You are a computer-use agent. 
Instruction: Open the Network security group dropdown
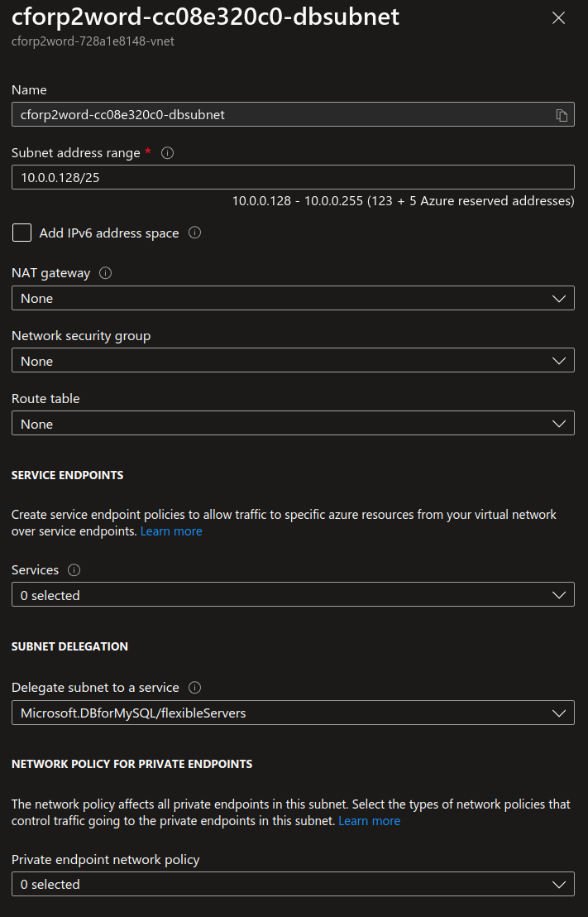[x=293, y=360]
